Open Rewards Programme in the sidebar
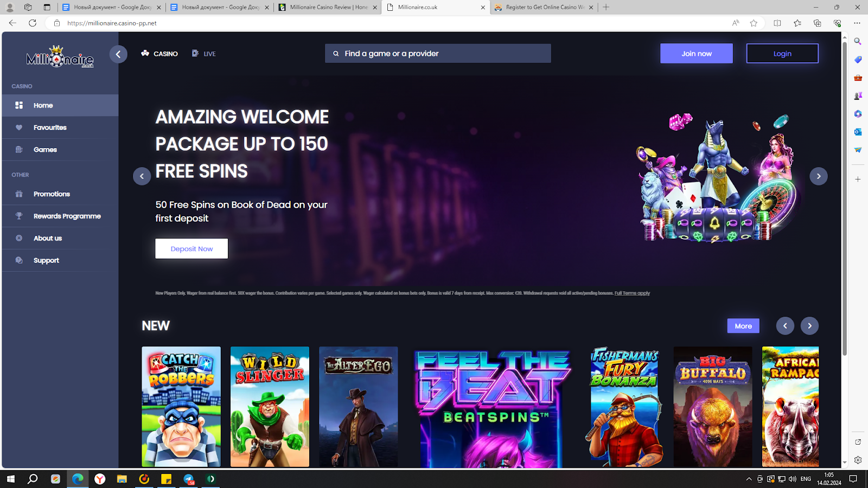Screen dimensions: 868x488 pos(60,216)
